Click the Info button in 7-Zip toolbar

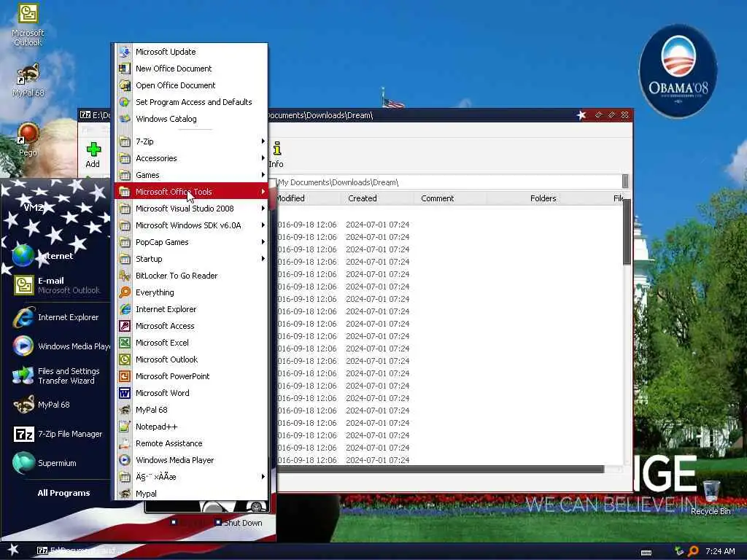276,155
